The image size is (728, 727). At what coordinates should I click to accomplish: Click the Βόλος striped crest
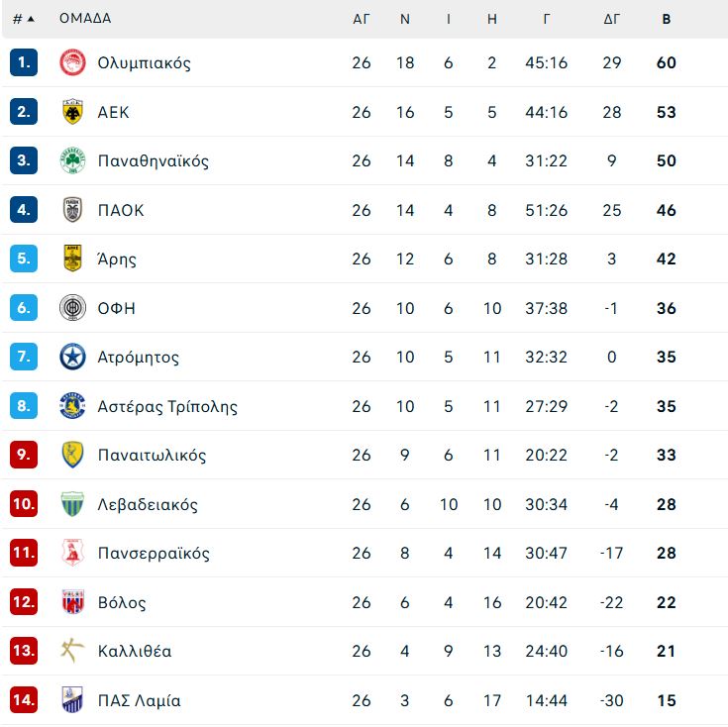[x=72, y=601]
